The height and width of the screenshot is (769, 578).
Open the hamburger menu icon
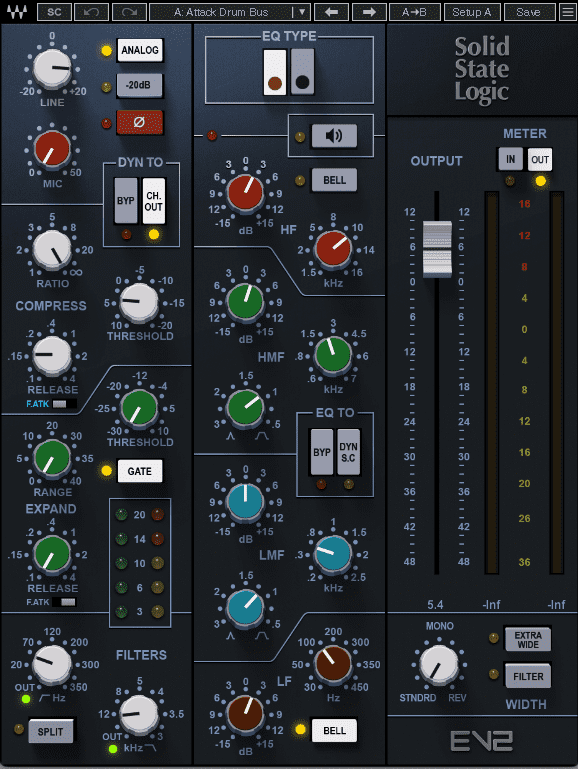[x=568, y=12]
